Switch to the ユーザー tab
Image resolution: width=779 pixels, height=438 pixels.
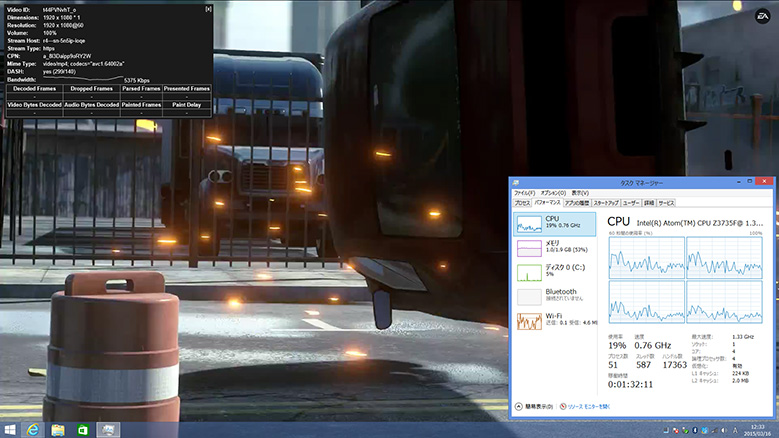click(631, 203)
